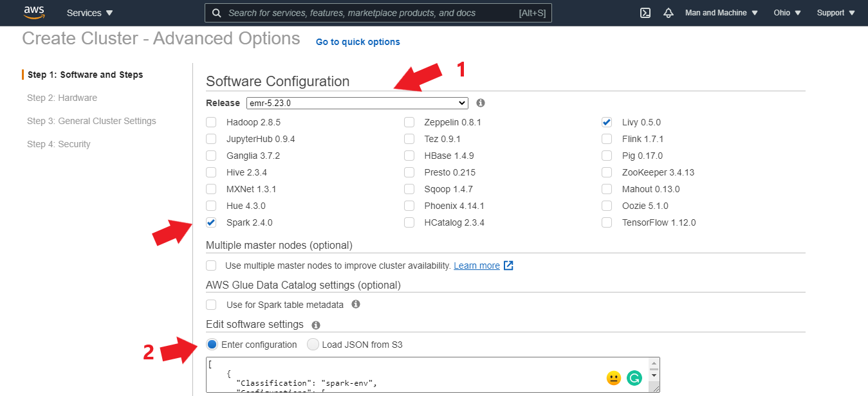The height and width of the screenshot is (396, 868).
Task: Enable the Zeppelin 0.8.1 checkbox
Action: [409, 122]
